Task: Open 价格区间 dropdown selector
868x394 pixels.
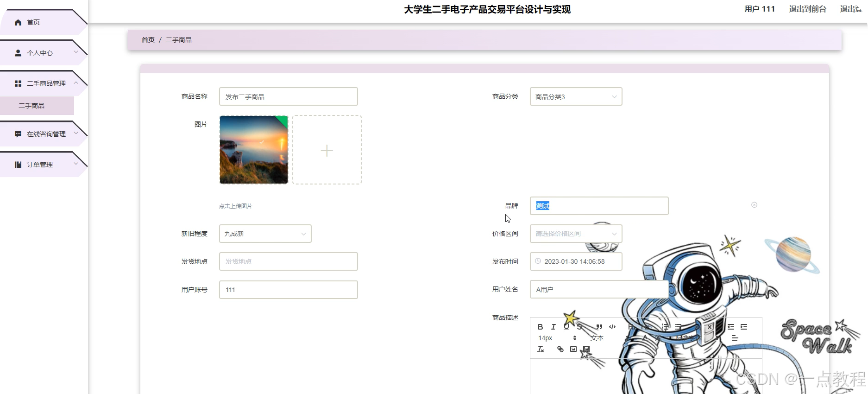Action: (576, 234)
